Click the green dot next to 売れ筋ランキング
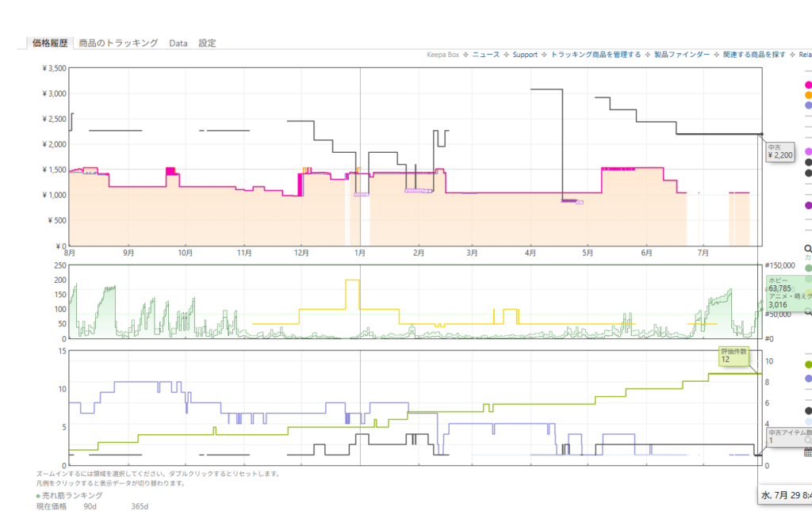 coord(38,495)
